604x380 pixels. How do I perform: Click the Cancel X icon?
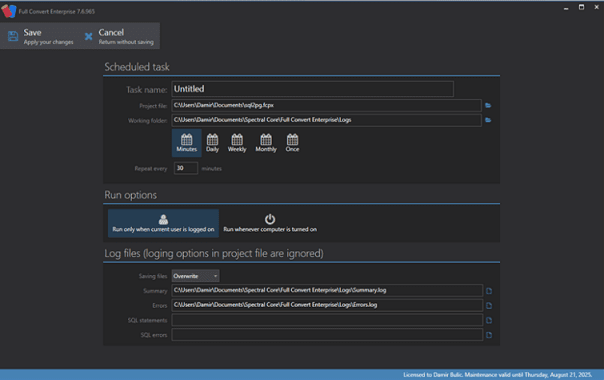[89, 37]
